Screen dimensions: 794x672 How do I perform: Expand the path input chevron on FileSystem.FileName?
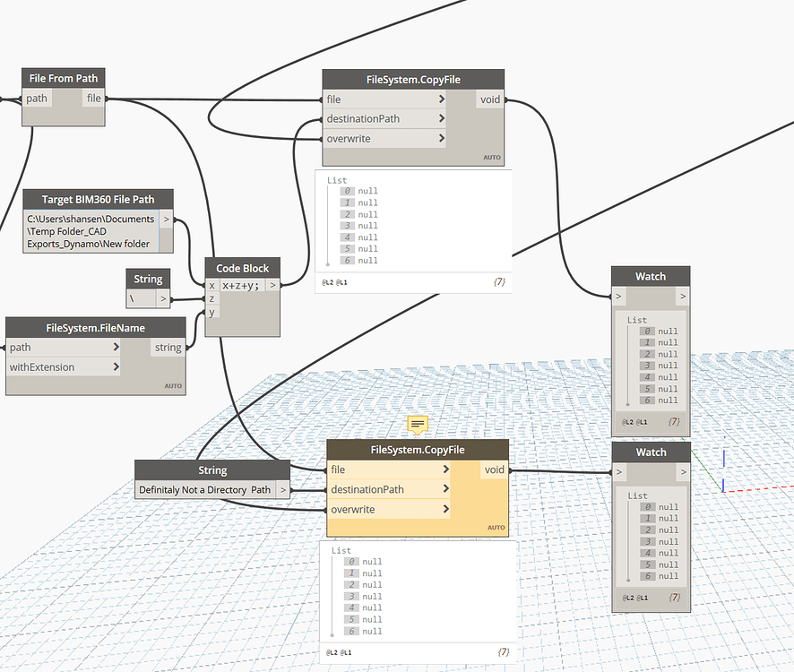pyautogui.click(x=115, y=347)
